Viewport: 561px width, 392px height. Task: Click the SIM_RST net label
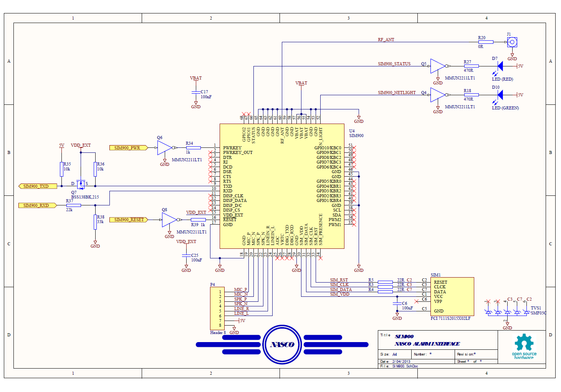tap(339, 280)
